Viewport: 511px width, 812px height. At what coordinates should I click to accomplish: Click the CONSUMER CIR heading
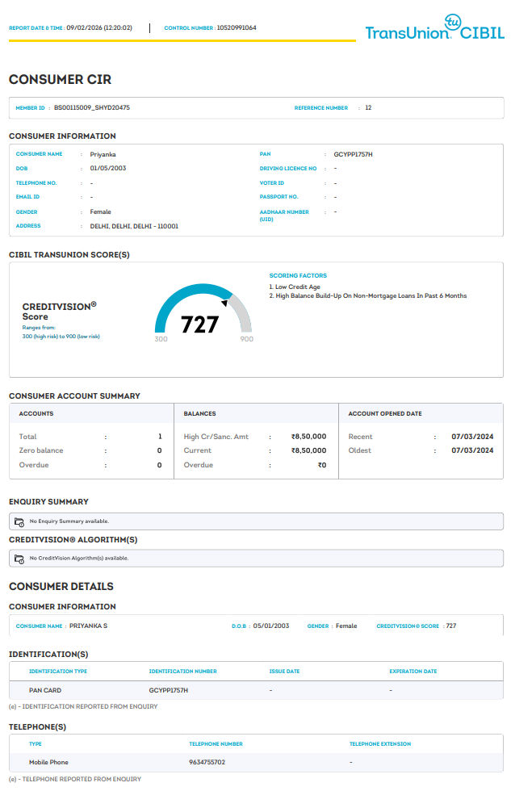(x=60, y=79)
